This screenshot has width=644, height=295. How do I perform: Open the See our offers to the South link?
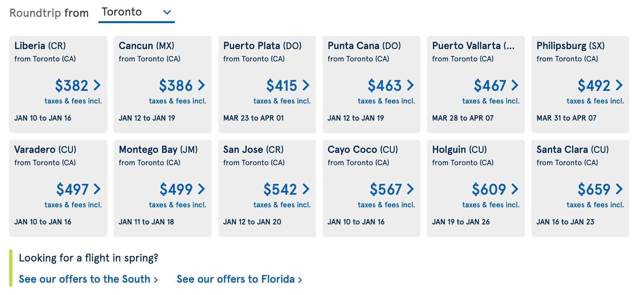[88, 279]
